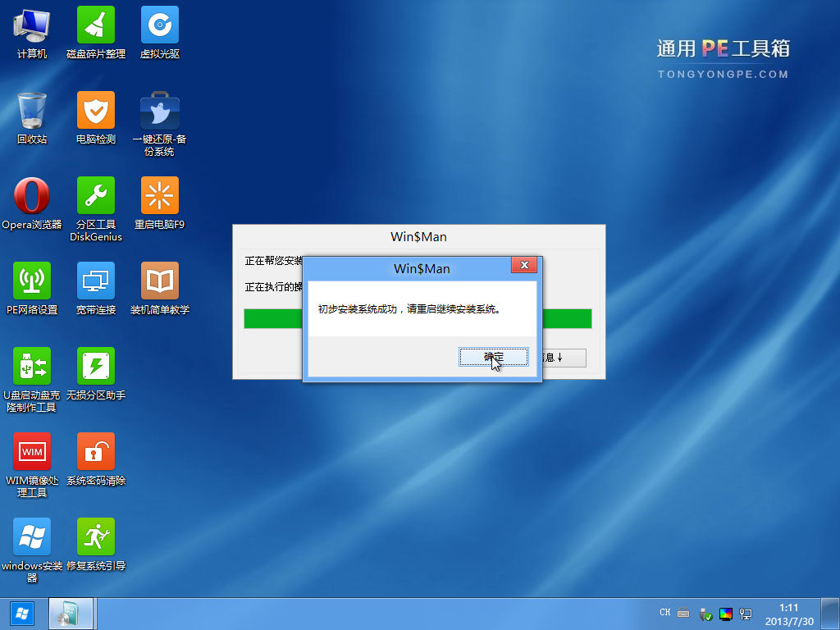Click the 重启电脑F9 icon
This screenshot has width=840, height=630.
coord(160,203)
